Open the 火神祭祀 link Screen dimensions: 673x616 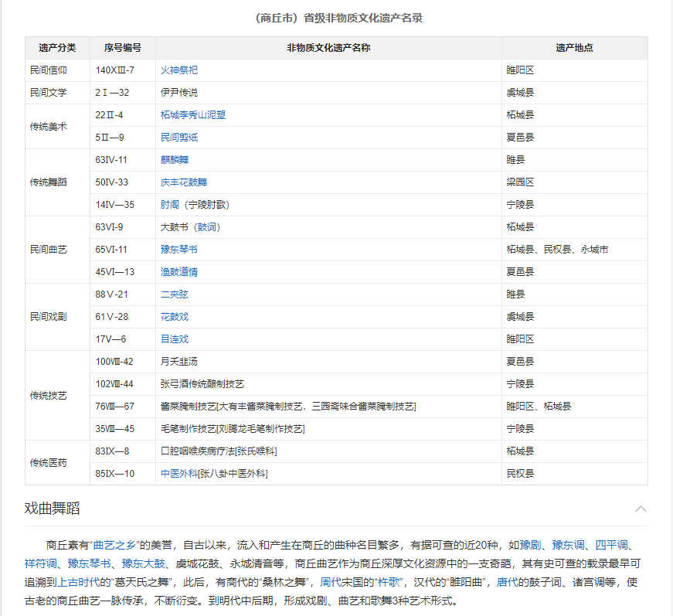pyautogui.click(x=178, y=70)
